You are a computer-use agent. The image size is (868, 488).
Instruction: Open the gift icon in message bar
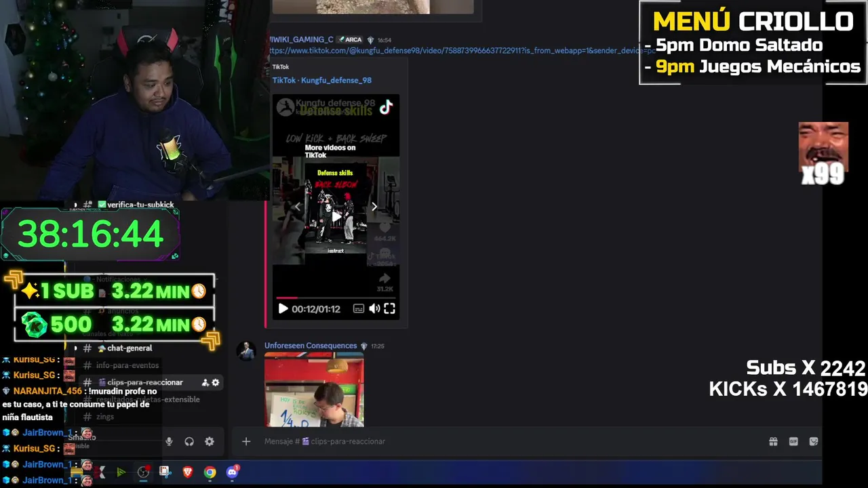773,441
